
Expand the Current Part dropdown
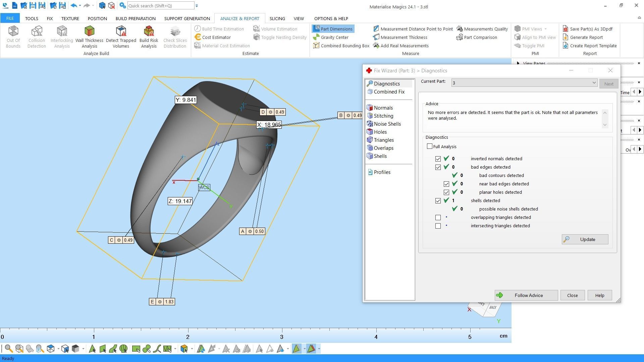[x=594, y=83]
